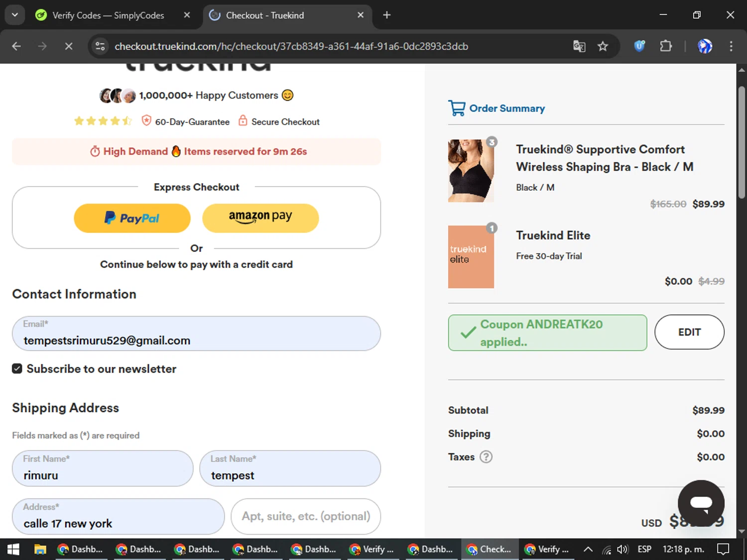Click the checkout.truekind.com address bar
The image size is (747, 560).
click(291, 46)
